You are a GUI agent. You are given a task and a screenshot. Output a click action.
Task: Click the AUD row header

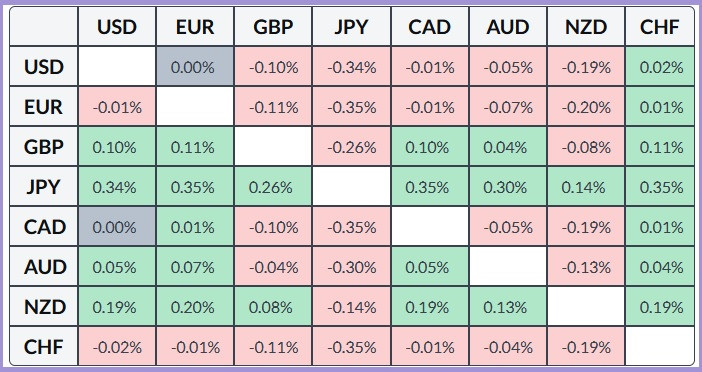coord(43,267)
